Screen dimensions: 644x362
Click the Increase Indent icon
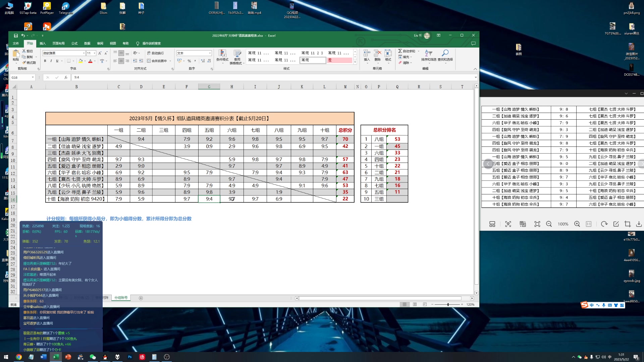(141, 61)
